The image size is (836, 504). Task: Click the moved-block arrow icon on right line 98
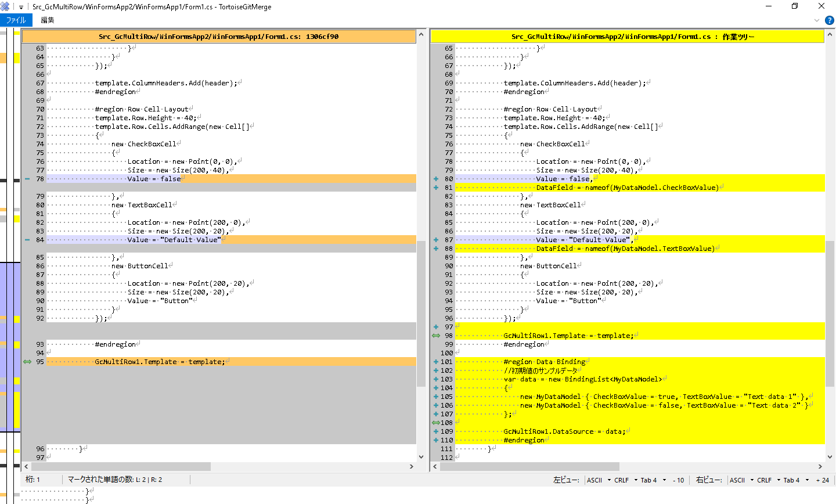[436, 336]
